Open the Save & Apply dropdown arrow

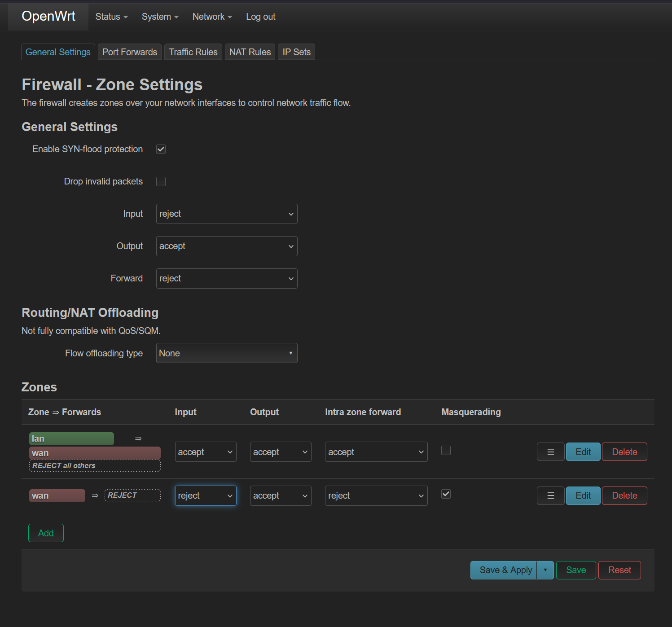point(545,570)
